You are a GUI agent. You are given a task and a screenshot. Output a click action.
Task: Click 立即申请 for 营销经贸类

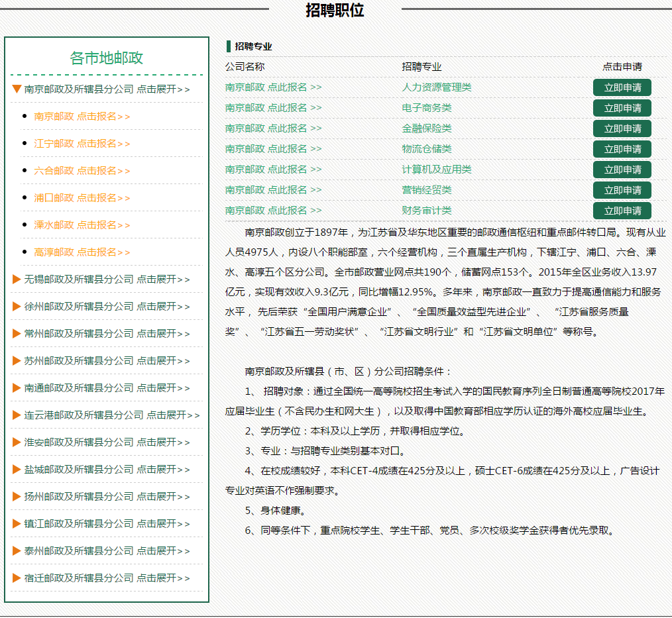coord(622,190)
